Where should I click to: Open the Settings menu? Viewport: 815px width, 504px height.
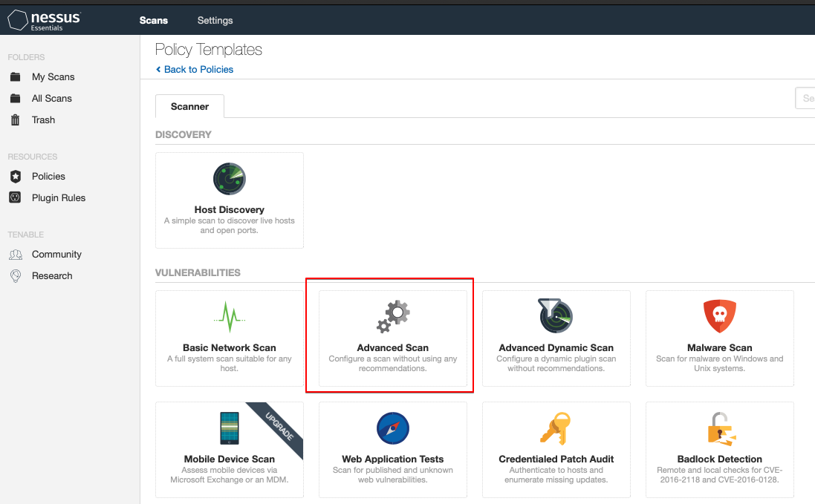(215, 20)
